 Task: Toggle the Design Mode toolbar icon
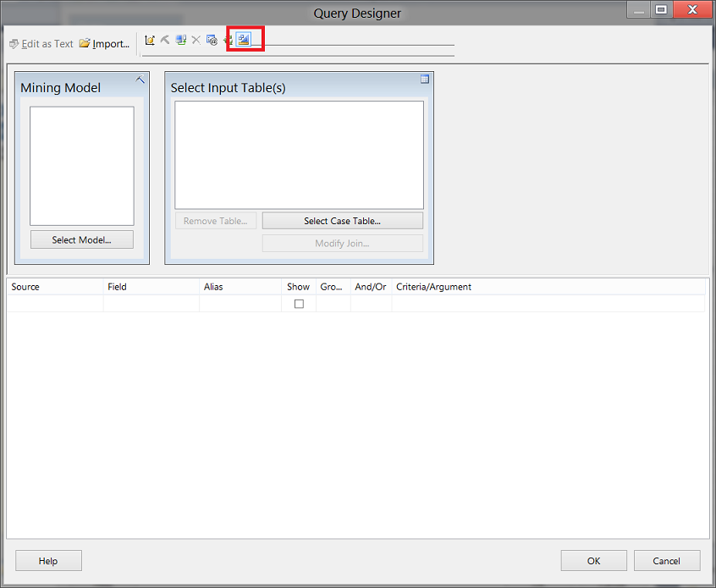244,40
